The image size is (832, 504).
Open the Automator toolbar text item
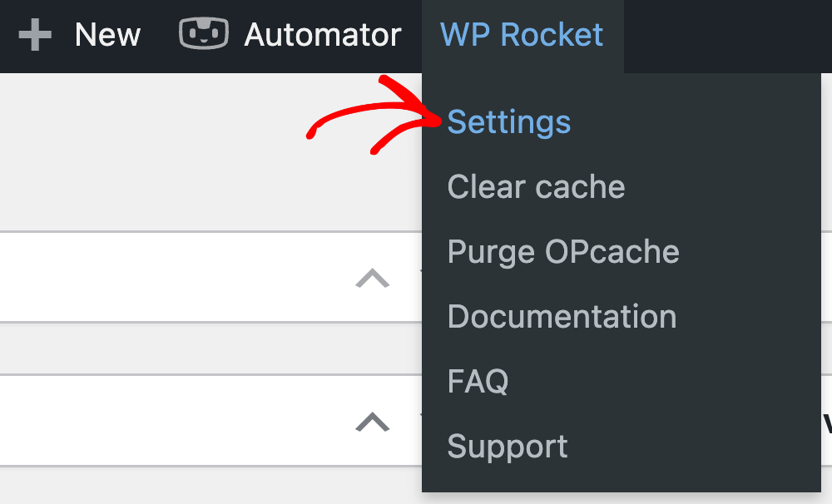tap(323, 35)
